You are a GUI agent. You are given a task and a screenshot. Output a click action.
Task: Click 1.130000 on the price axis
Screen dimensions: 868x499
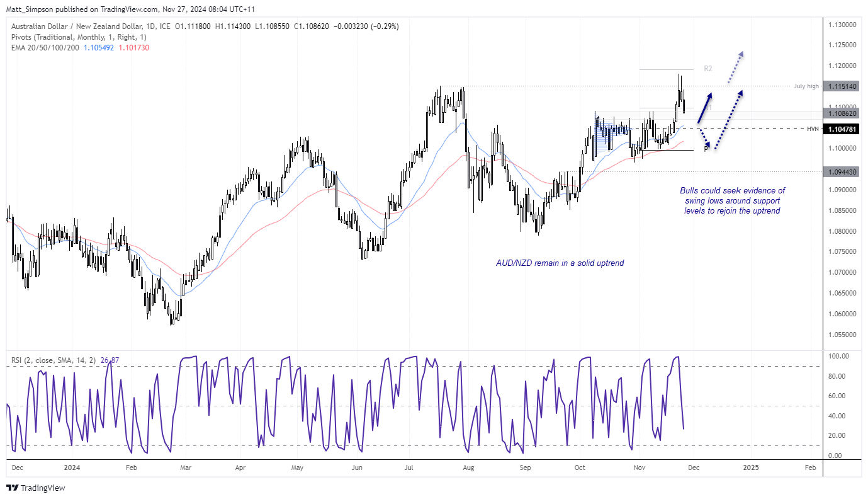click(843, 25)
